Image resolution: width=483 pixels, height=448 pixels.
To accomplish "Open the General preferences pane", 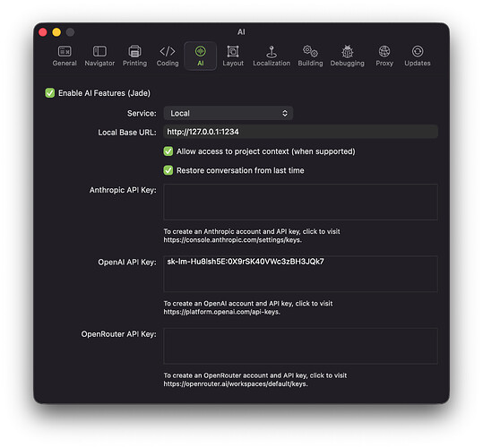I will (x=65, y=56).
